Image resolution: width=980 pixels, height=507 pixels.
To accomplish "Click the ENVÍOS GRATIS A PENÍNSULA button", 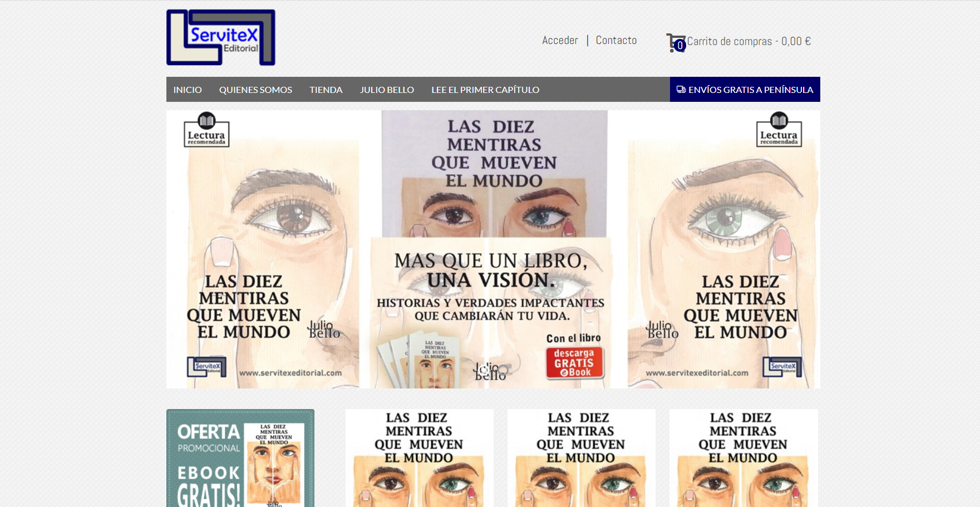I will point(745,90).
